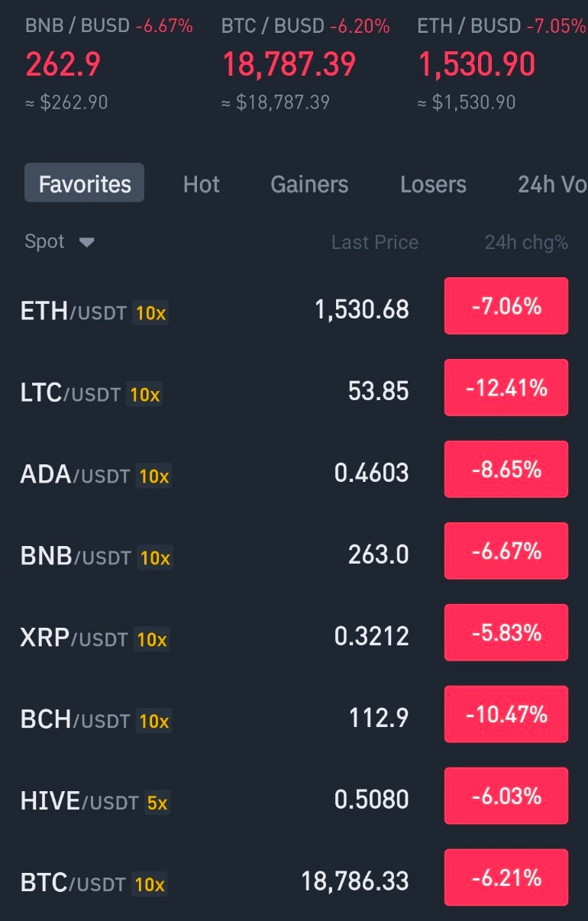Viewport: 588px width, 921px height.
Task: Open the BNB / BUSD ticker card
Action: 109,64
